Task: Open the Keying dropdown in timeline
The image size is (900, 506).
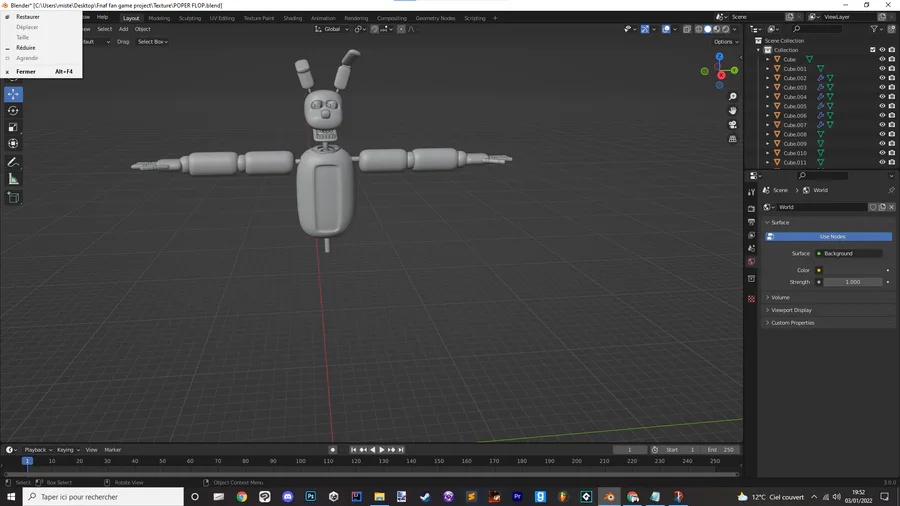Action: coord(68,450)
